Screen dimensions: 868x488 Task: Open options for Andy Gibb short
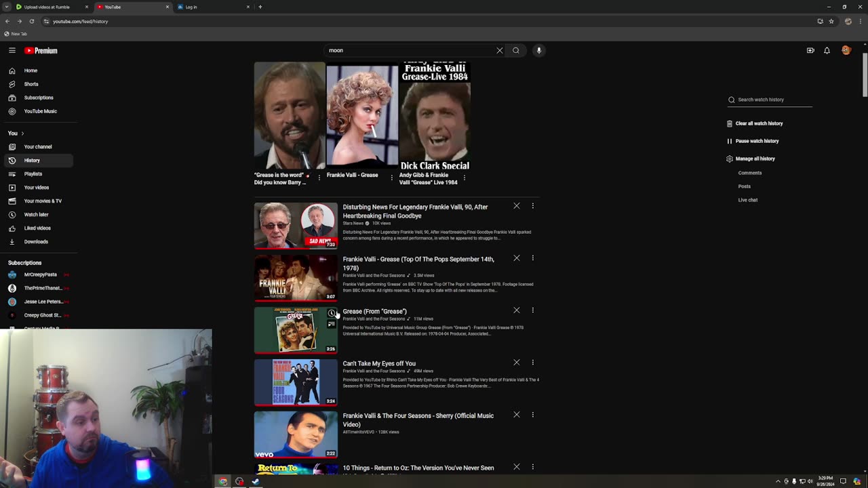pos(464,178)
